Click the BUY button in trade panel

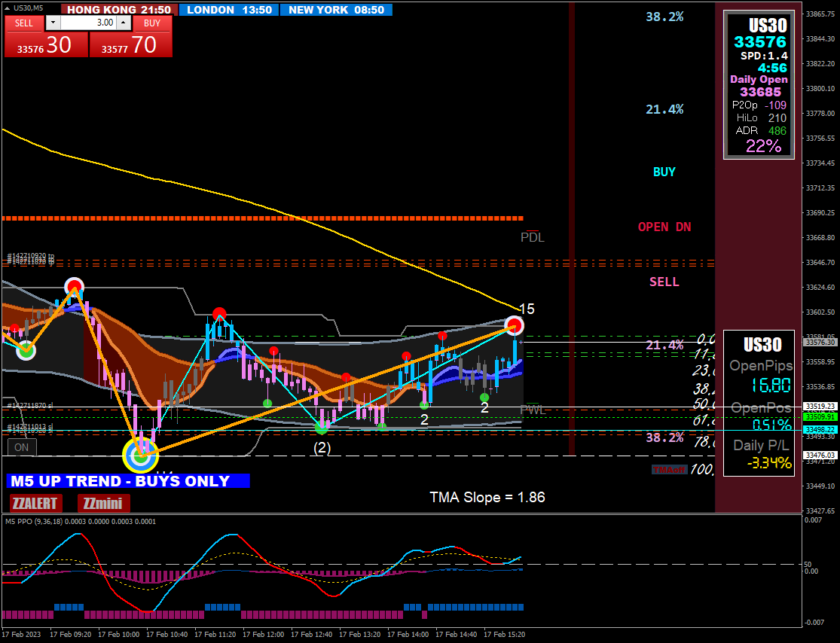152,23
